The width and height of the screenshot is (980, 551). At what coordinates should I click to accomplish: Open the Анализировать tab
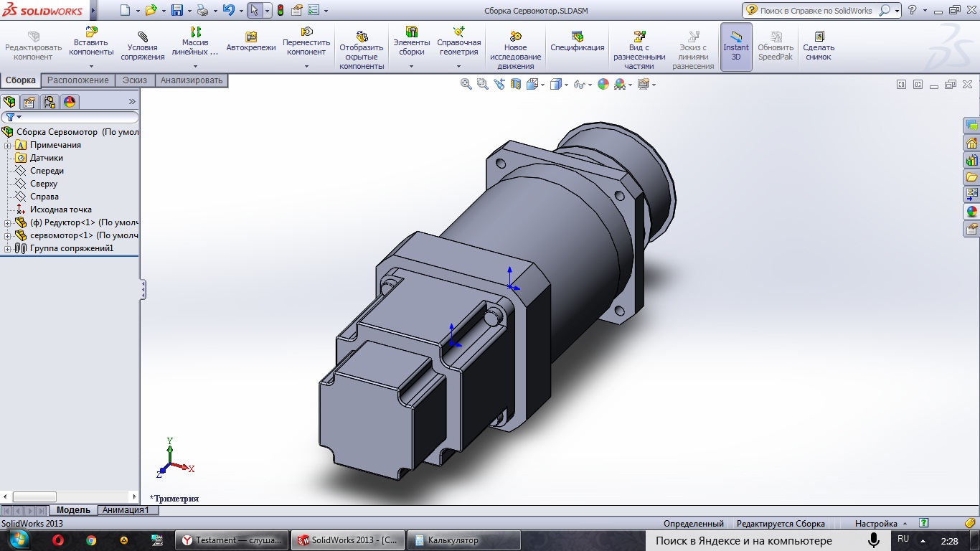pyautogui.click(x=192, y=80)
